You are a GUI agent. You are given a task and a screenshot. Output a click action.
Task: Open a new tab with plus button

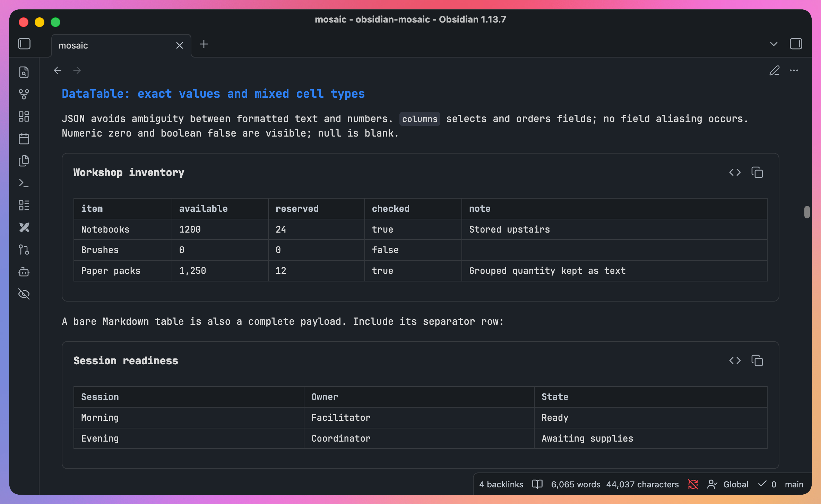pyautogui.click(x=204, y=44)
